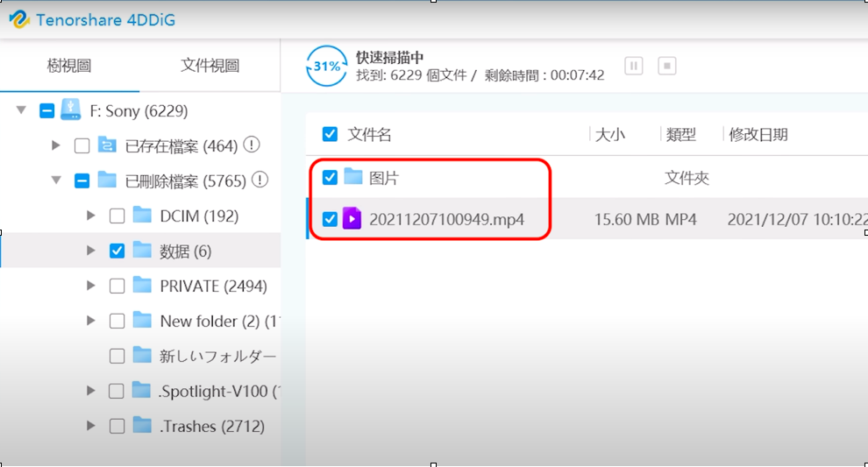Click the 15.60 MB size cell

tap(627, 220)
